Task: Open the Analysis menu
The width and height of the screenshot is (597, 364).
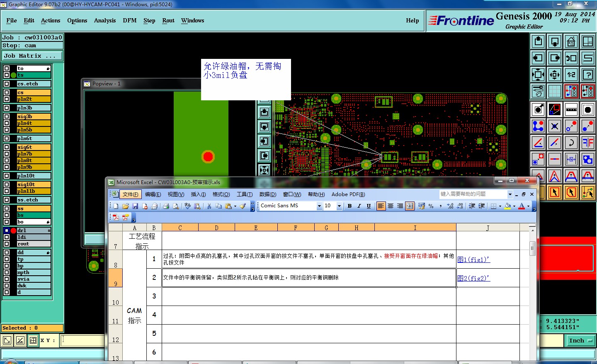Action: [x=105, y=20]
